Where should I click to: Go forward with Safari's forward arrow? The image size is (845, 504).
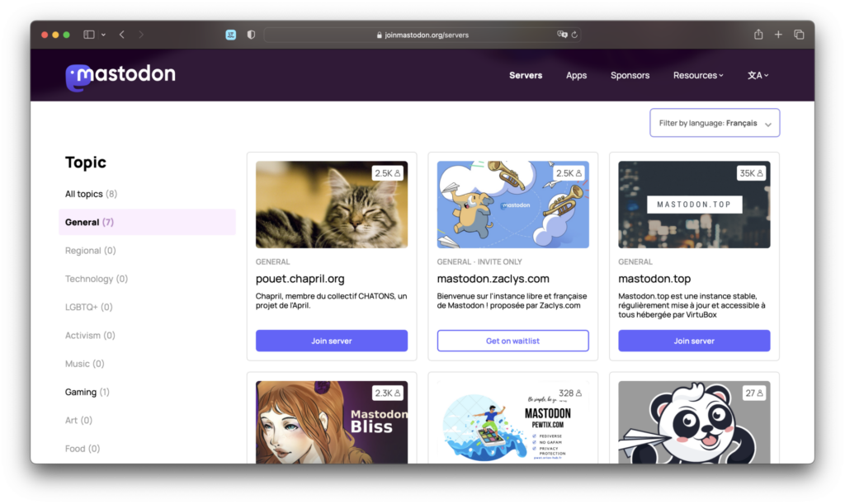(141, 35)
